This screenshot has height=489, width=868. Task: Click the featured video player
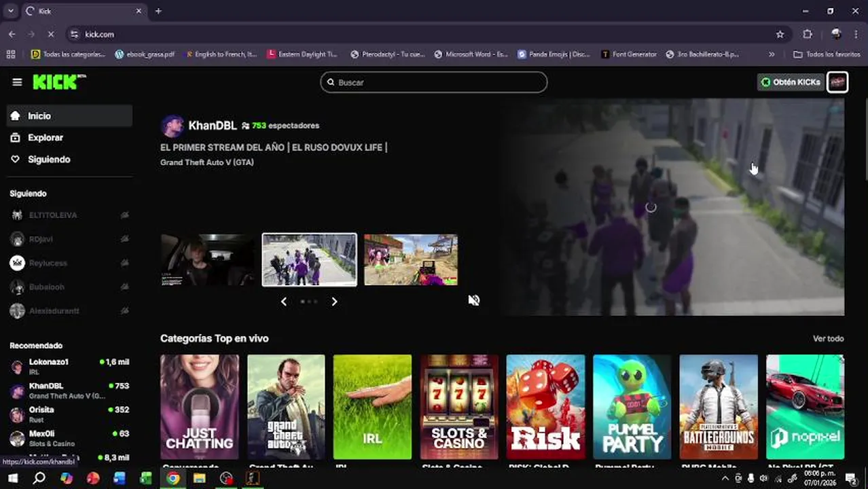(x=673, y=207)
